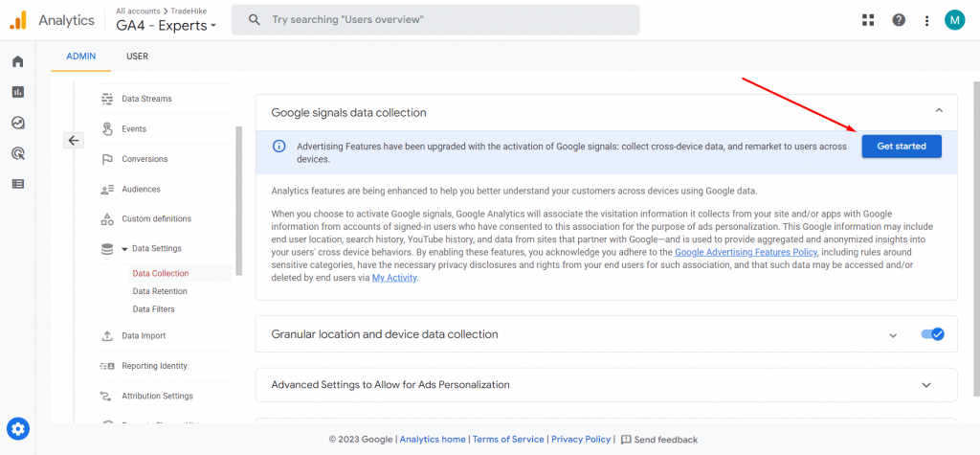Open the Explore icon in left rail
This screenshot has width=980, height=455.
(x=17, y=123)
